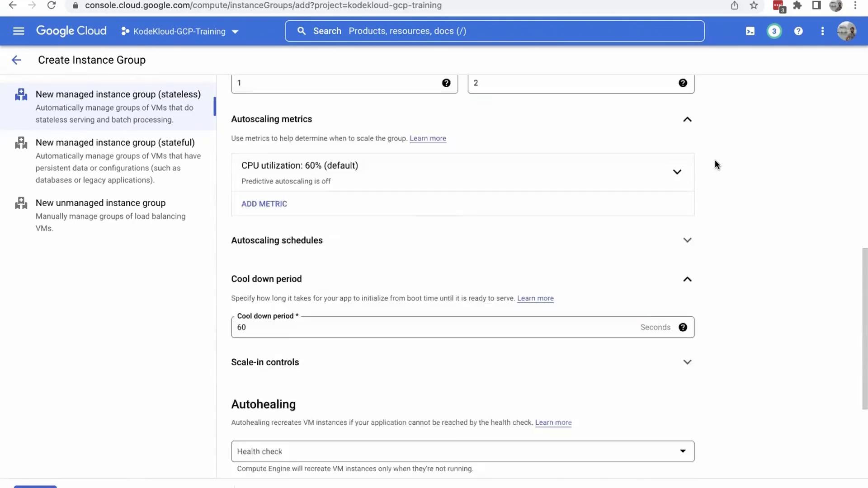Open the help question mark menu
Screen dimensions: 868x488
click(x=798, y=31)
